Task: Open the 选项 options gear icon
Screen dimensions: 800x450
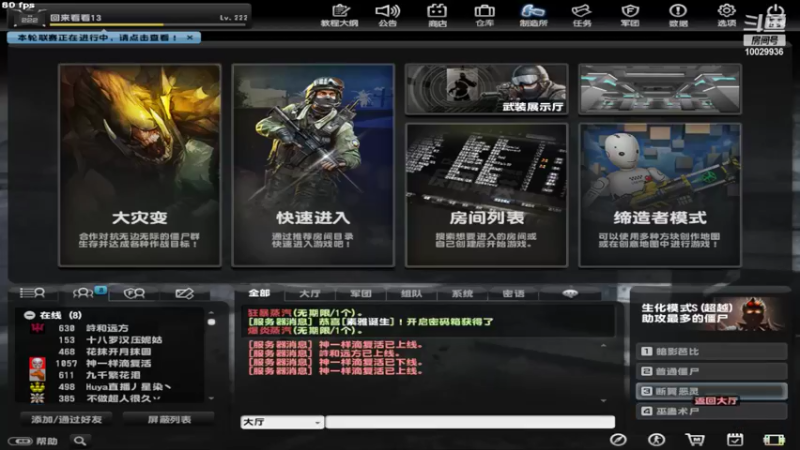Action: 727,15
